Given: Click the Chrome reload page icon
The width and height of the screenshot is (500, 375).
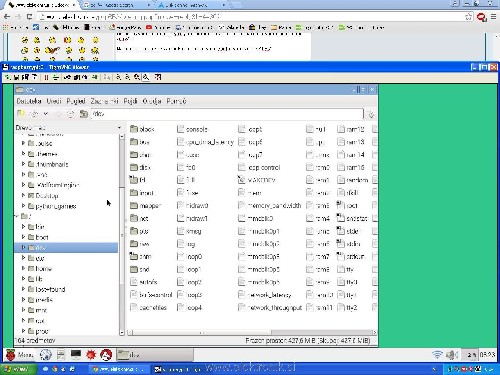Looking at the screenshot, I should 29,16.
